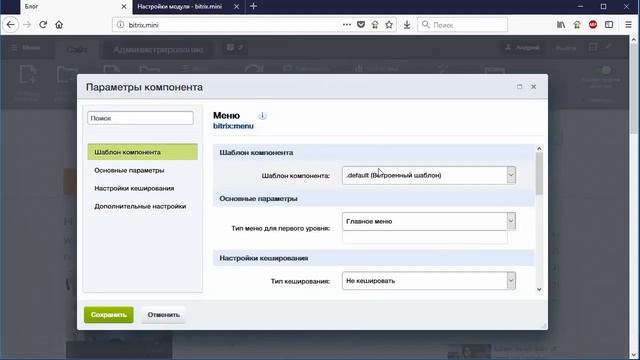
Task: Click the Шаблон компонента section header
Action: pos(373,153)
